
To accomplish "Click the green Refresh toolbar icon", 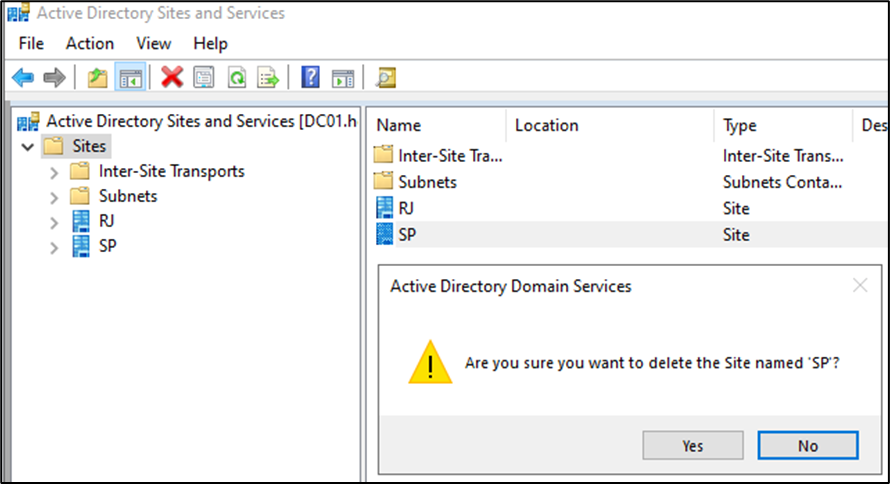I will pos(236,78).
